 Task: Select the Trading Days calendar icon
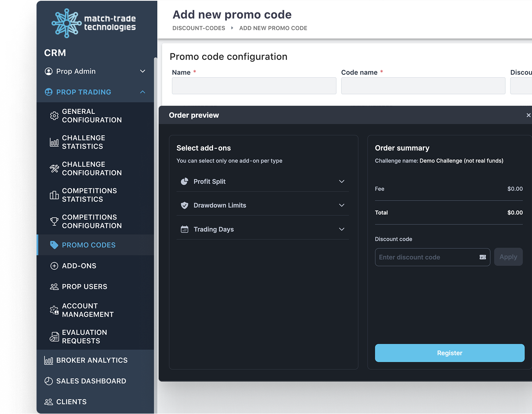pos(184,229)
